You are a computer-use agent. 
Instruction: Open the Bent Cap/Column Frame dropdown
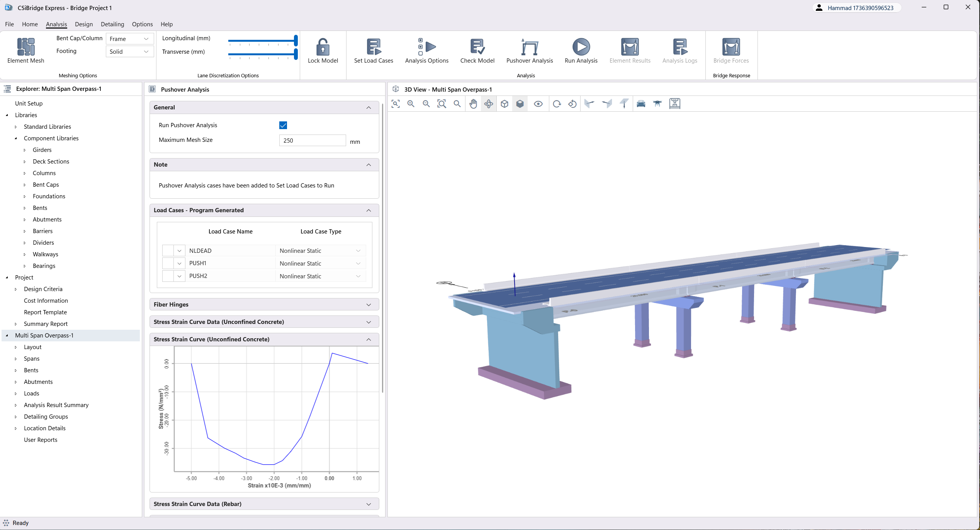pyautogui.click(x=129, y=39)
